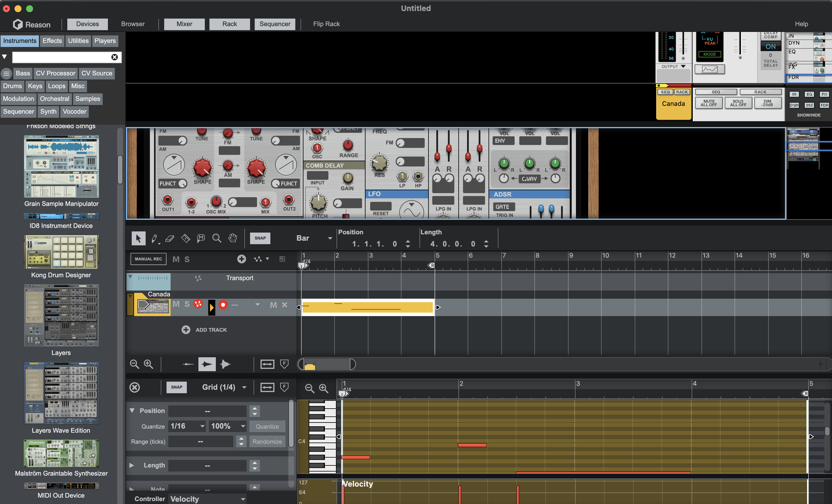Filter devices by Synth category
Screen dimensions: 832x504
coord(48,112)
